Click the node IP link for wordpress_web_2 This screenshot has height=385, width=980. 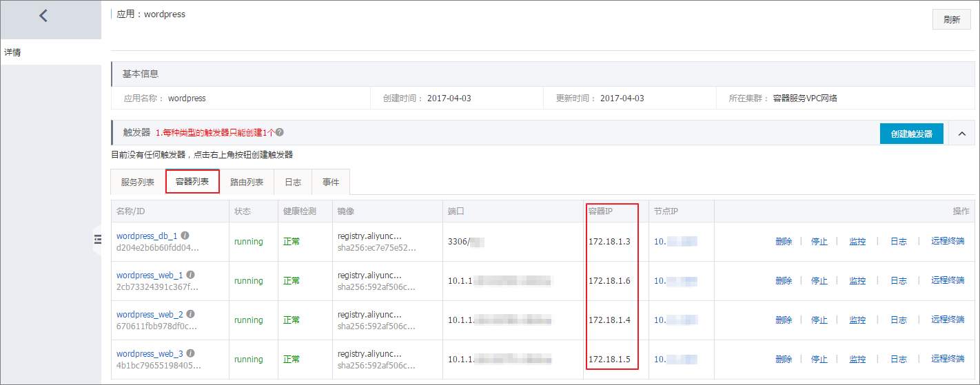pos(675,320)
